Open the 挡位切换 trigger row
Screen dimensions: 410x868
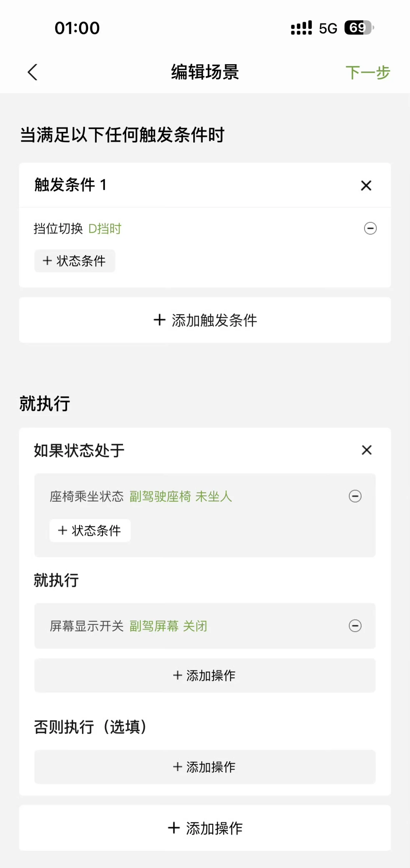pos(58,229)
